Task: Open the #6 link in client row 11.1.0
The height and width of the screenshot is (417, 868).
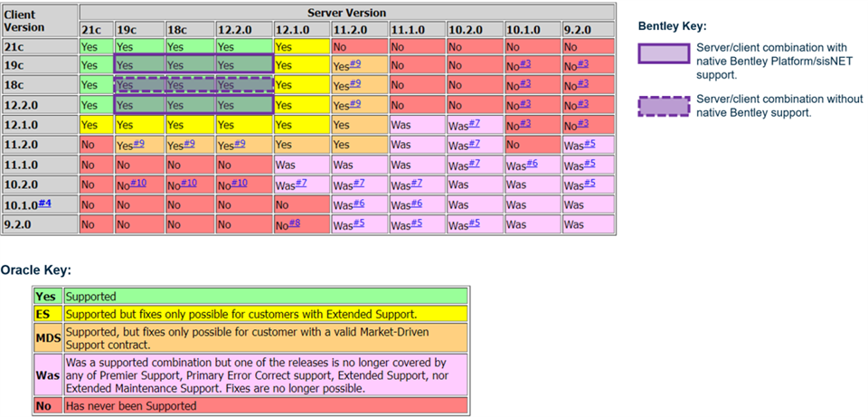Action: point(532,163)
